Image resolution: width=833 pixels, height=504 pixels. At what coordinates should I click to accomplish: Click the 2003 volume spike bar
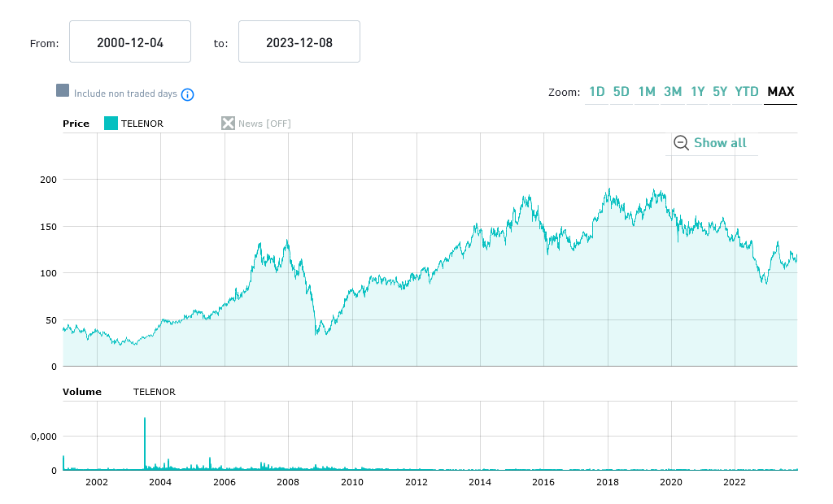click(145, 443)
